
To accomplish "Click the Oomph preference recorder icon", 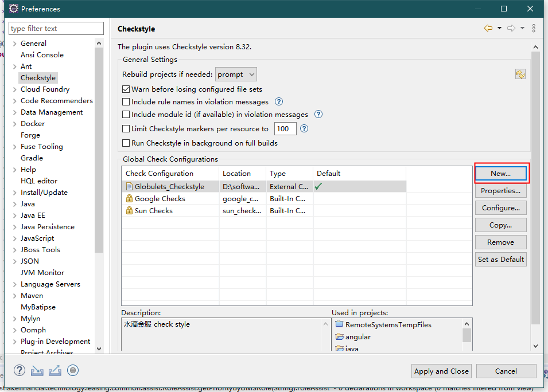I will tap(73, 370).
